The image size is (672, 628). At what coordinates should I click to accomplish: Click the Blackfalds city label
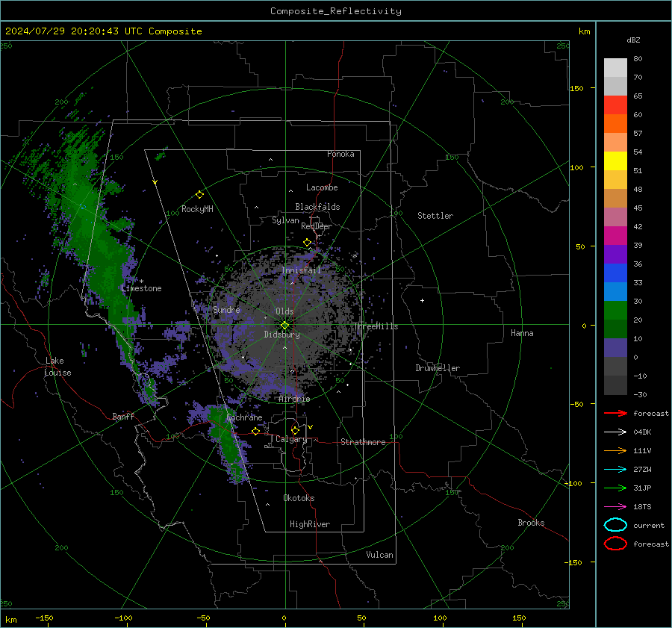(x=317, y=207)
